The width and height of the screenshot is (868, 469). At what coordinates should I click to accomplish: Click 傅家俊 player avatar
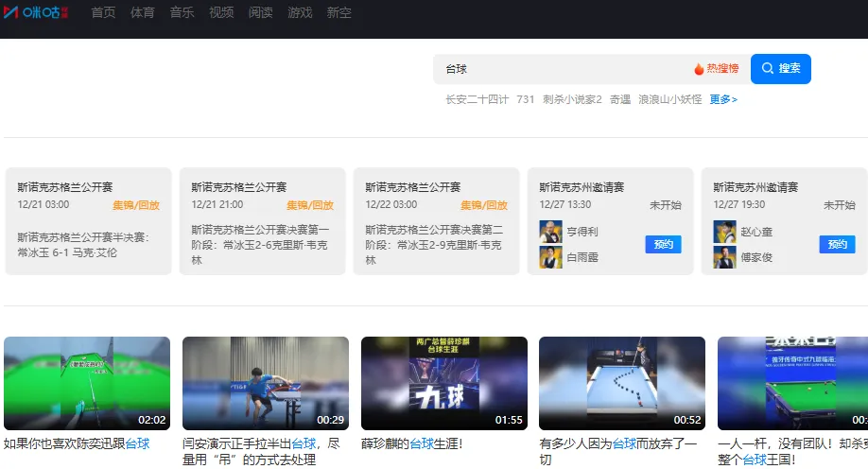point(724,257)
